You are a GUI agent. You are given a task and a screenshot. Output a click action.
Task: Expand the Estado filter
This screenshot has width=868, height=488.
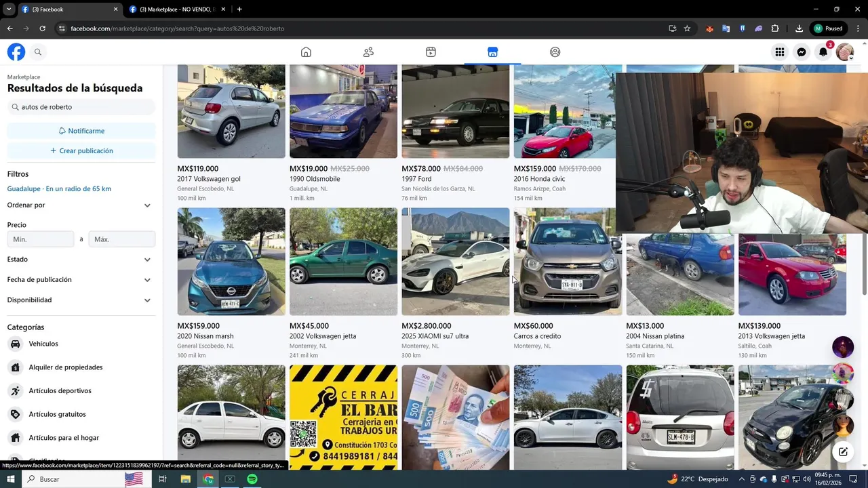[81, 260]
